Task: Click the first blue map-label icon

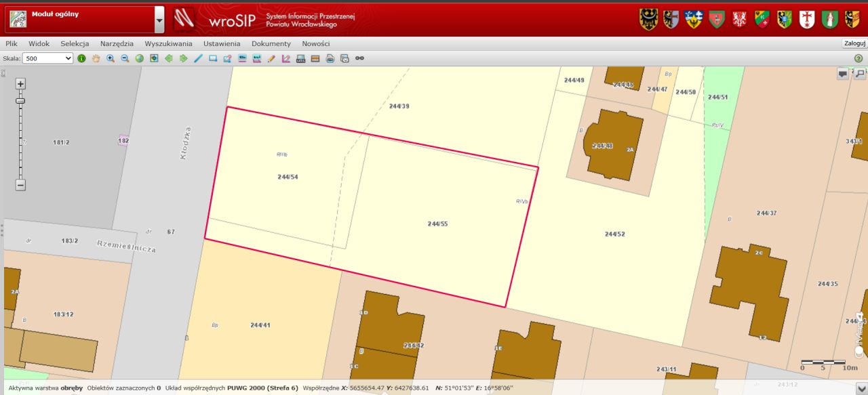Action: coord(242,58)
